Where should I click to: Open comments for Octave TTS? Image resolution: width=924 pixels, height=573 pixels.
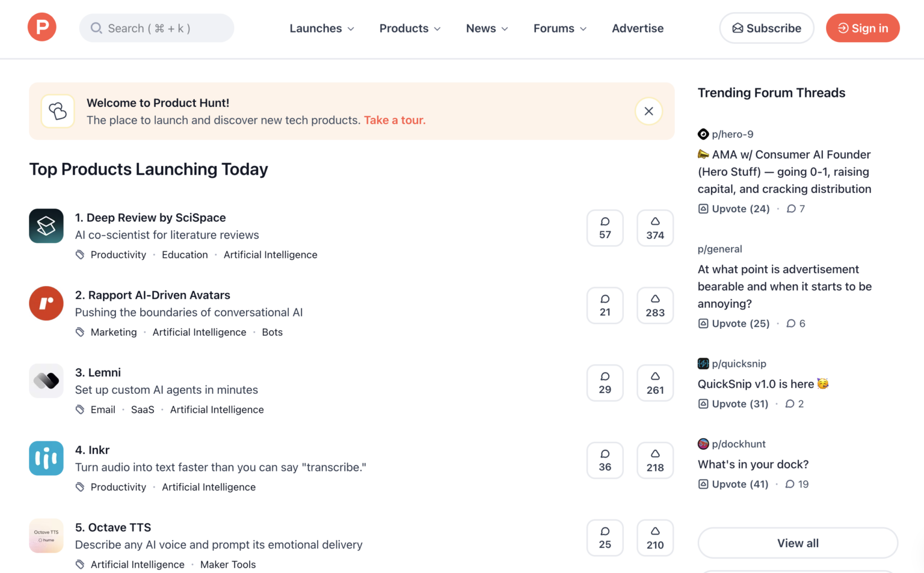605,538
